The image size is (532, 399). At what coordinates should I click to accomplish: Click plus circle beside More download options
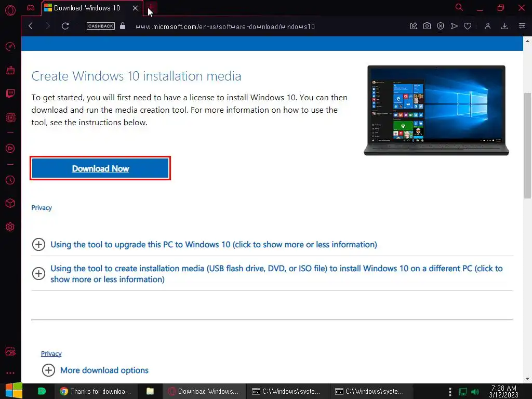(x=48, y=370)
